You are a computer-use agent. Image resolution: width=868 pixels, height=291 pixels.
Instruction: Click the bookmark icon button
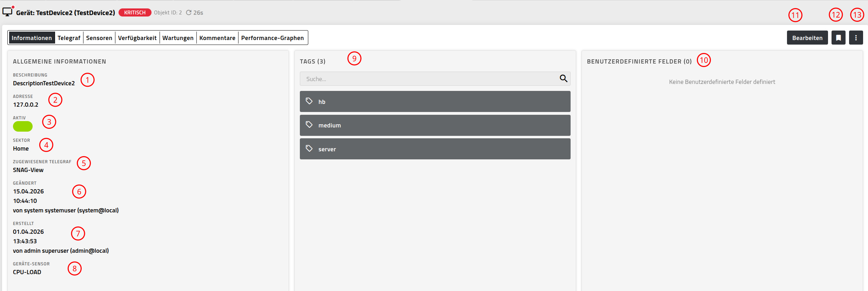pos(838,38)
